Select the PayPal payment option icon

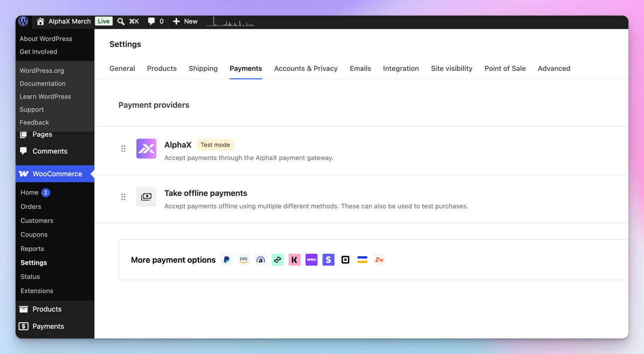coord(227,260)
